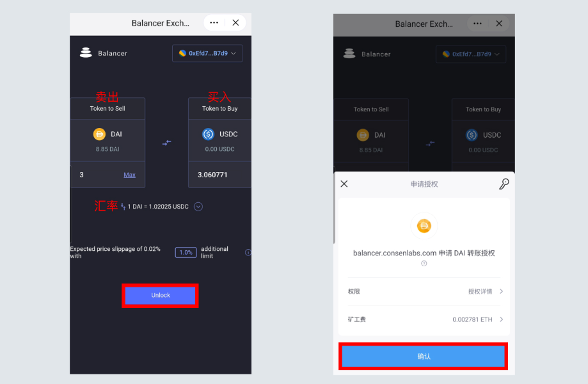
Task: Close the 申请授权 authorization panel
Action: (344, 184)
